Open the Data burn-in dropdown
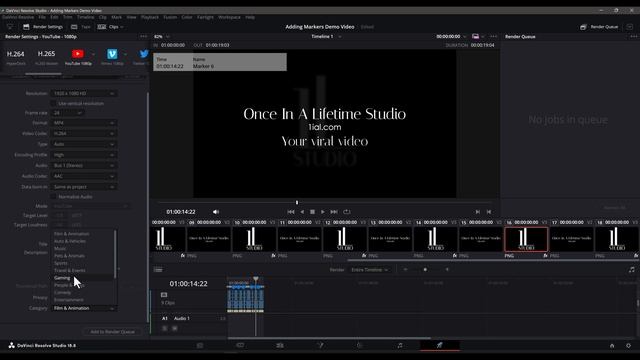Image resolution: width=640 pixels, height=360 pixels. pos(84,187)
